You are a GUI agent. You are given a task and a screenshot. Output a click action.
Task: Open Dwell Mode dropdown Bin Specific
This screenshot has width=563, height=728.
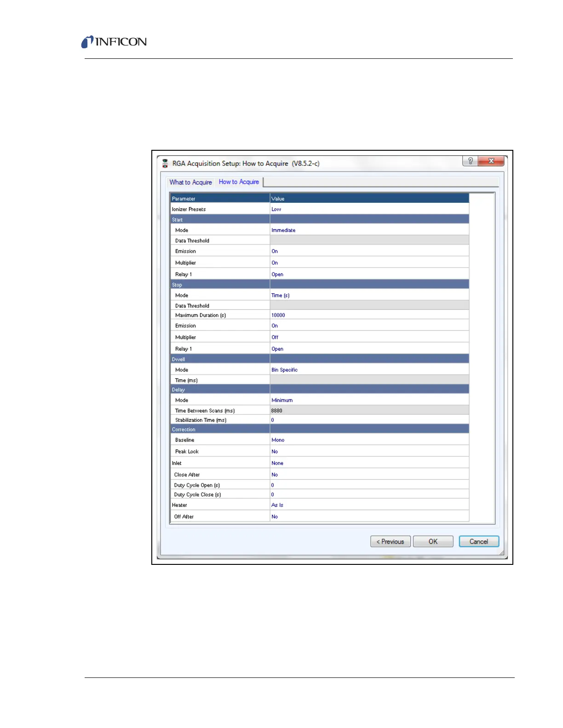tap(369, 370)
